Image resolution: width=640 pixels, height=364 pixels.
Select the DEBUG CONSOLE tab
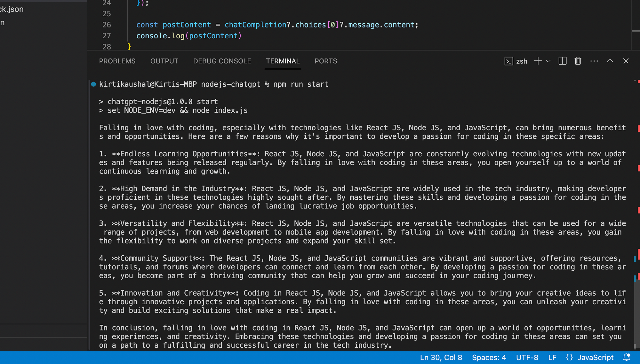[x=222, y=61]
